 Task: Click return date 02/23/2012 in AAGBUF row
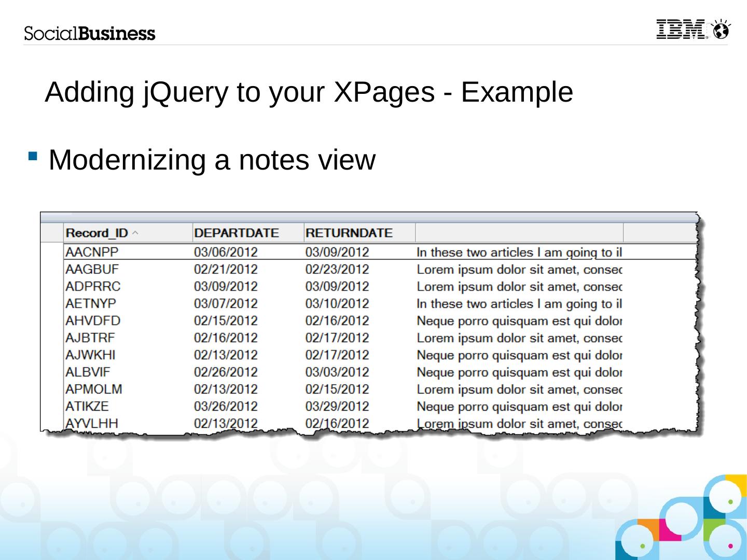click(337, 269)
